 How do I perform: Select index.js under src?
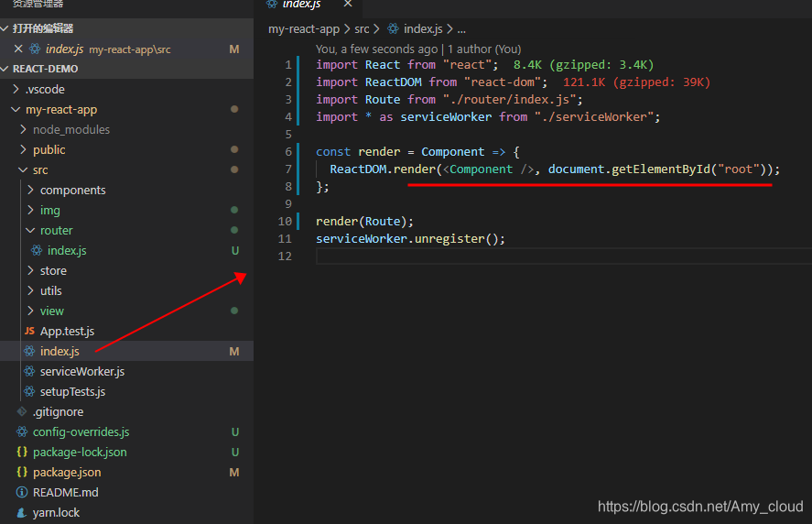(60, 351)
